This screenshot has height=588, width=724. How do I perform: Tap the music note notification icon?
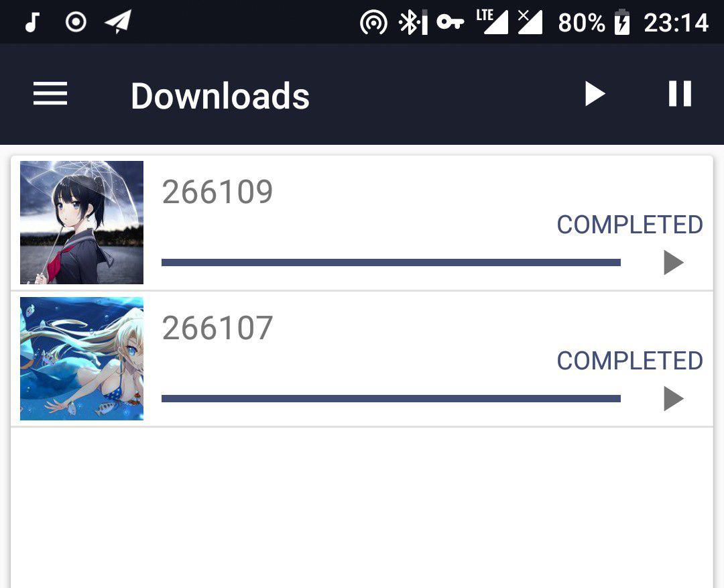point(32,22)
